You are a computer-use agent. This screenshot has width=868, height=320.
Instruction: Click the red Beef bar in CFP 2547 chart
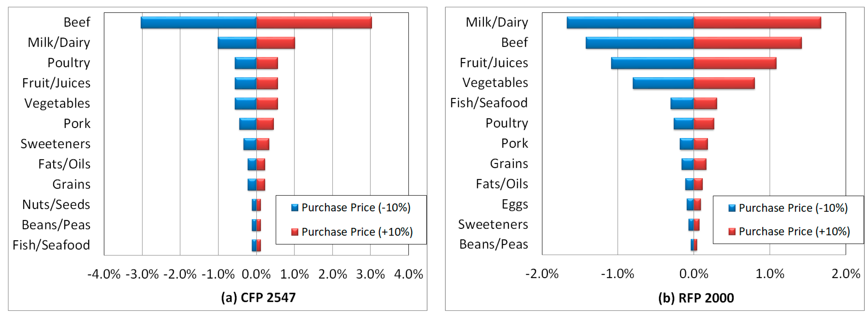point(314,23)
